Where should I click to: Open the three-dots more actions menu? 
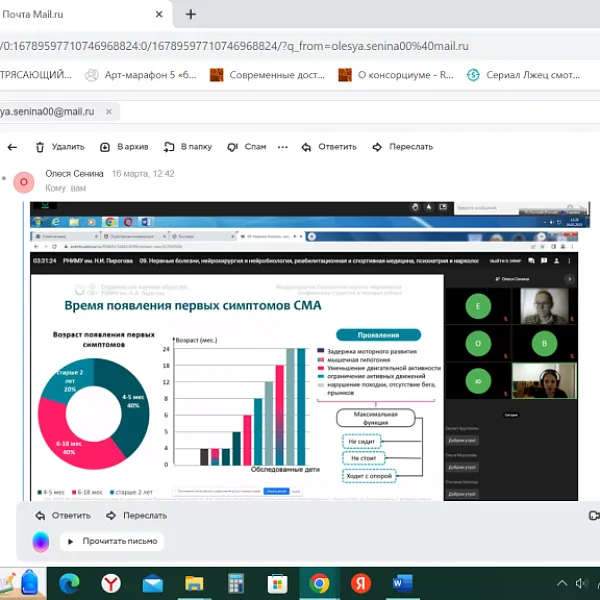283,147
